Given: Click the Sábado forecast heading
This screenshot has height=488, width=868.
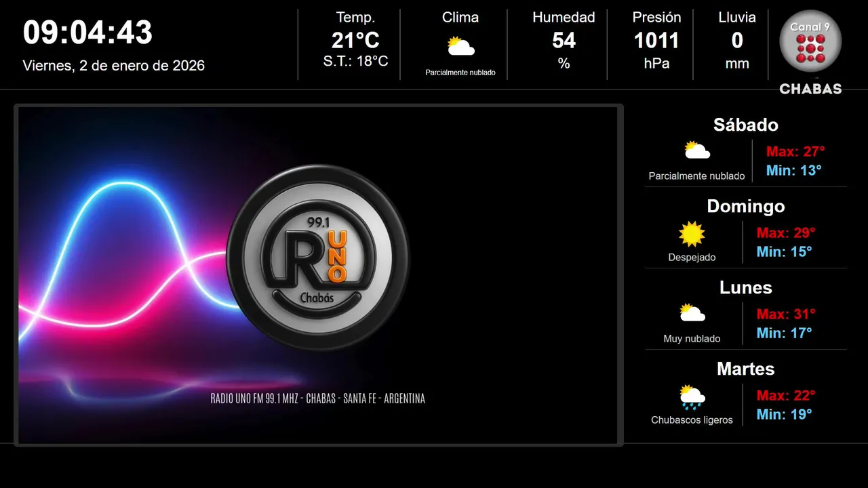Looking at the screenshot, I should click(746, 125).
